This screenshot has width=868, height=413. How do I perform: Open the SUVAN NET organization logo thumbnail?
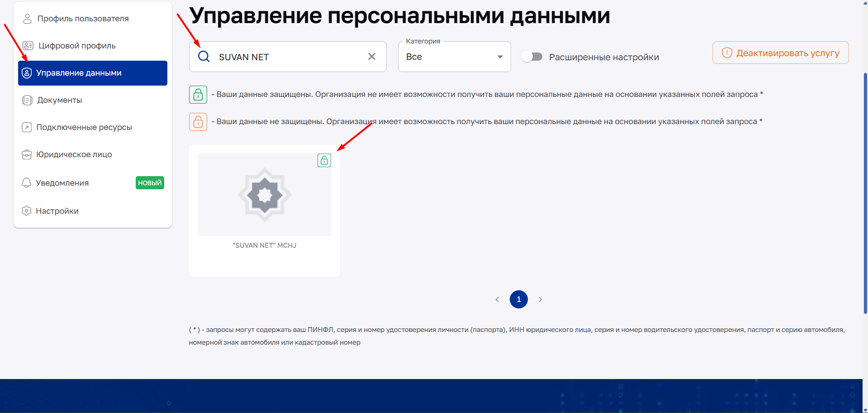tap(265, 195)
